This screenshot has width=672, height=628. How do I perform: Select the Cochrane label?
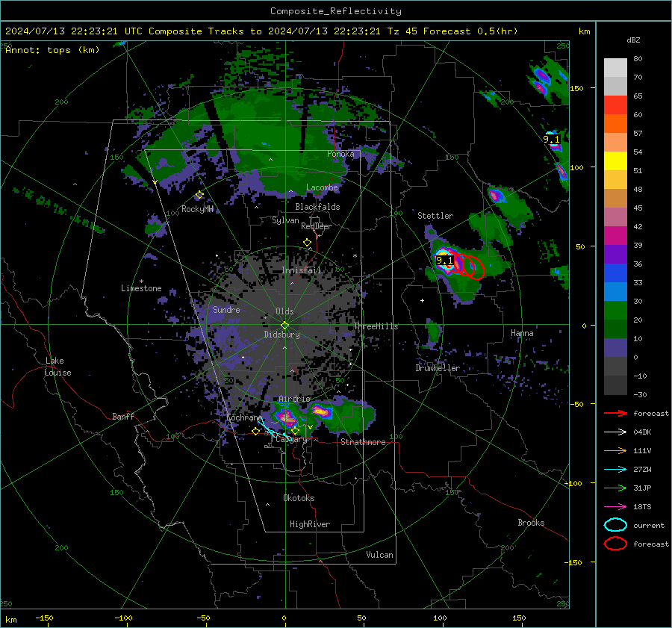click(x=244, y=417)
